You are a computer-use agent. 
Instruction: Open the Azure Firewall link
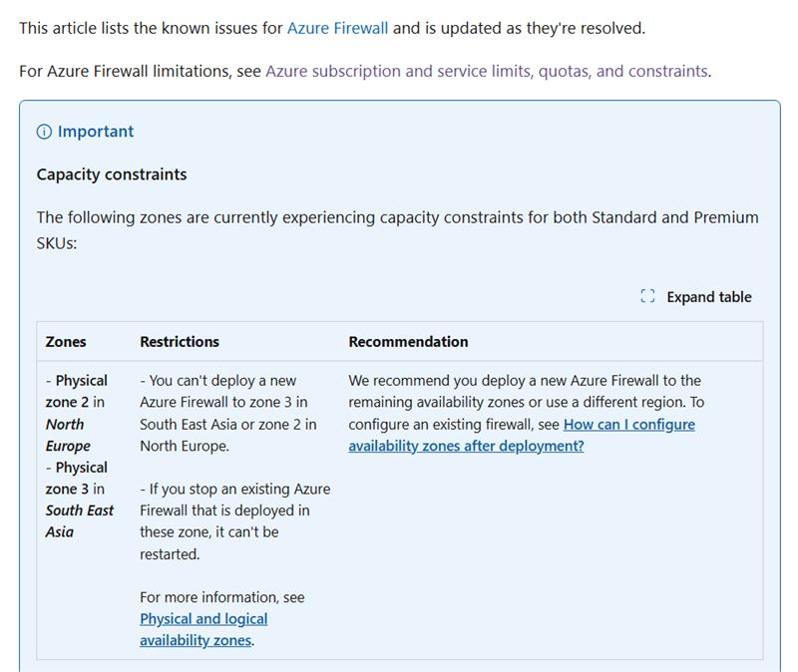337,28
